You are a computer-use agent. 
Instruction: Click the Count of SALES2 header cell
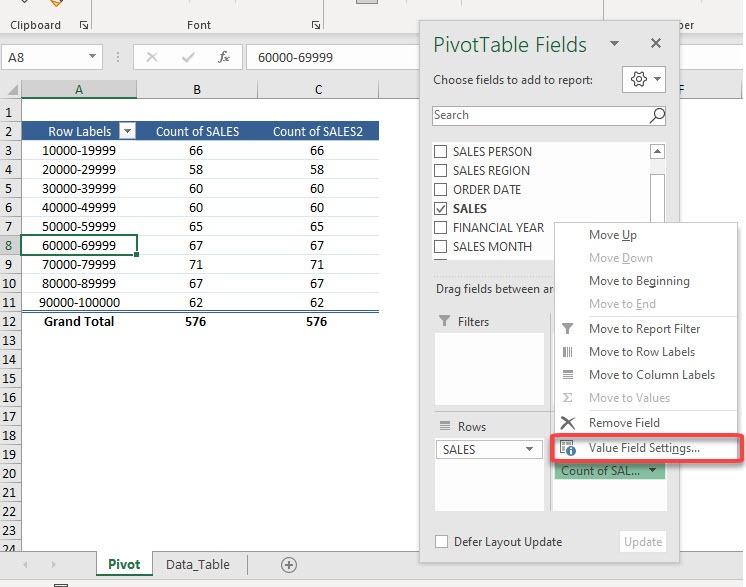click(x=318, y=131)
